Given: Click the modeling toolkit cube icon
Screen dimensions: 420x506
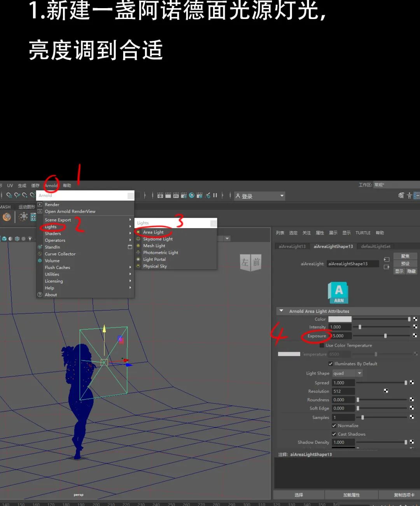Looking at the screenshot, I should [x=401, y=195].
